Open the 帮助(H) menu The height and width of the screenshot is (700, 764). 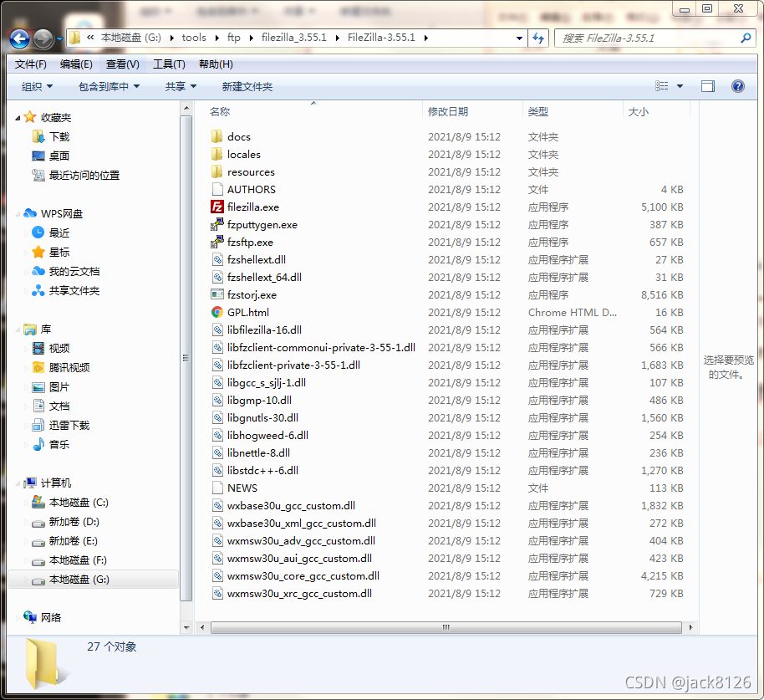click(216, 64)
